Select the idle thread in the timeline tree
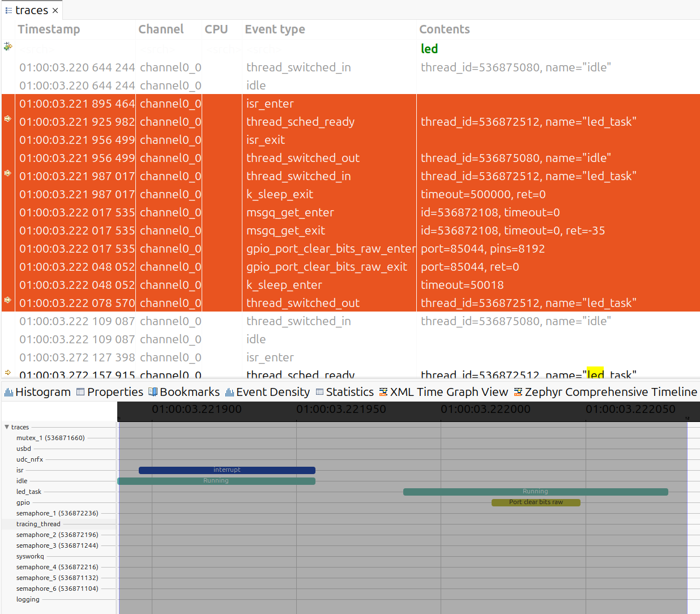The image size is (700, 614). 22,480
